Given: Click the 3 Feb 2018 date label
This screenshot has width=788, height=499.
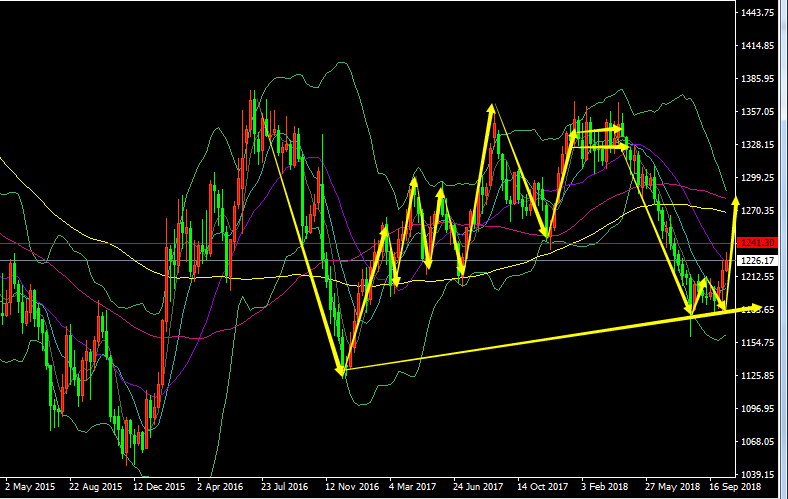Looking at the screenshot, I should pyautogui.click(x=605, y=487).
